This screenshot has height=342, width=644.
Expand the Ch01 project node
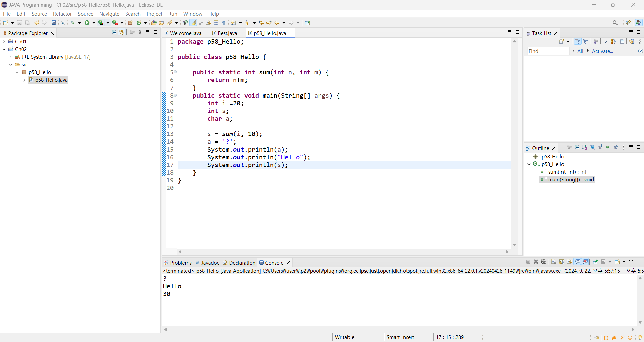pos(4,42)
